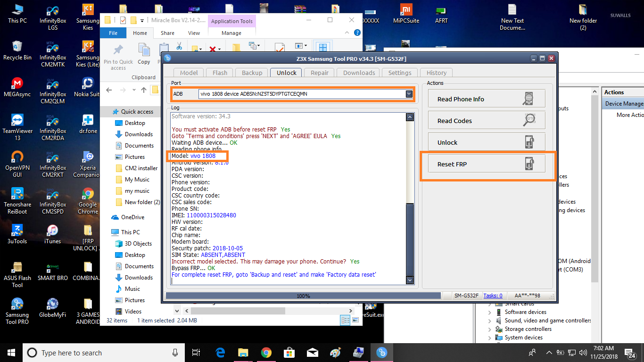644x362 pixels.
Task: Open the Action Center notification icon
Action: pos(630,353)
